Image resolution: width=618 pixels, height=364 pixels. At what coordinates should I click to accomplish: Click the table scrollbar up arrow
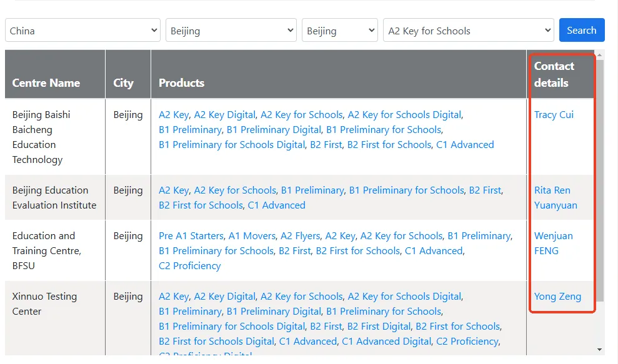[600, 55]
